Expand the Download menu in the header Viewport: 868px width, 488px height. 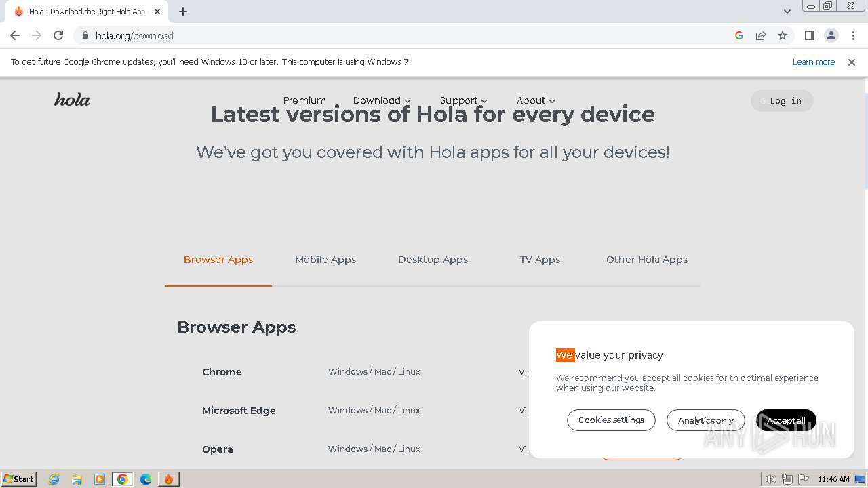click(x=382, y=100)
